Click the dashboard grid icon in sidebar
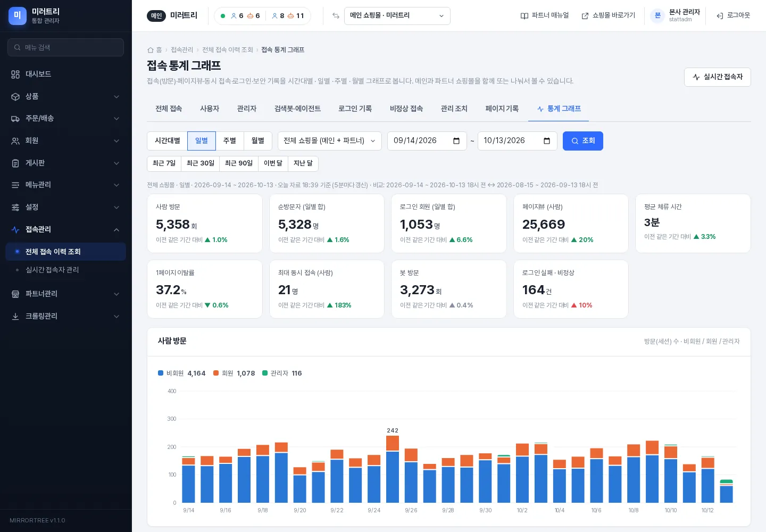 (15, 74)
